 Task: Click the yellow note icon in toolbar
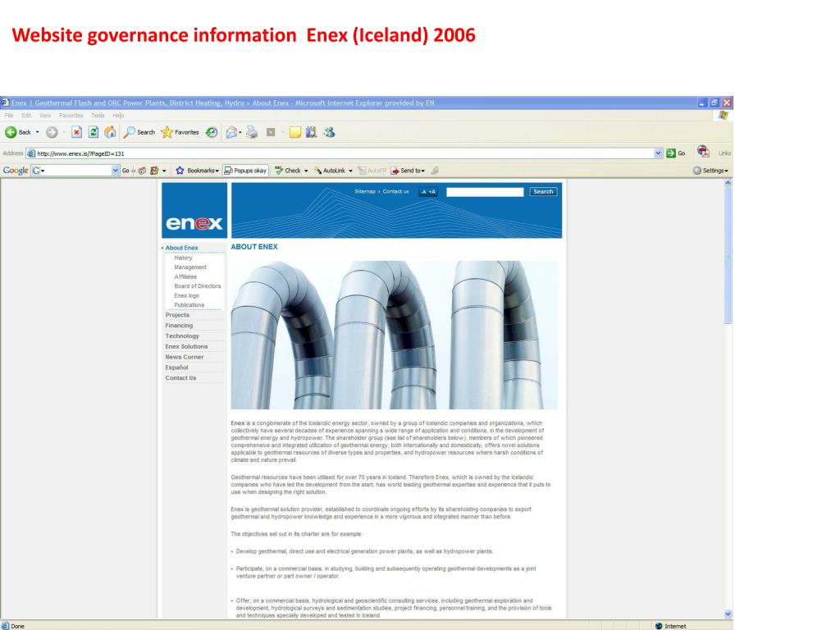tap(295, 132)
